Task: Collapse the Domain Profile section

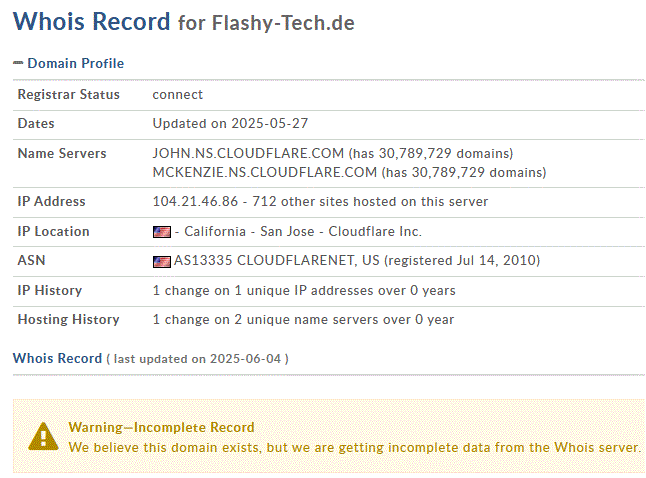Action: [x=18, y=63]
